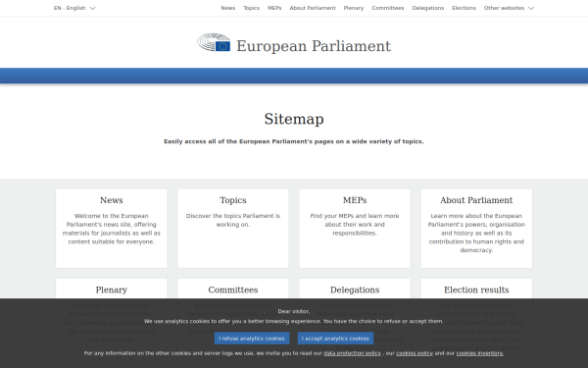
Task: Open the EN - English language dropdown
Action: click(x=74, y=8)
